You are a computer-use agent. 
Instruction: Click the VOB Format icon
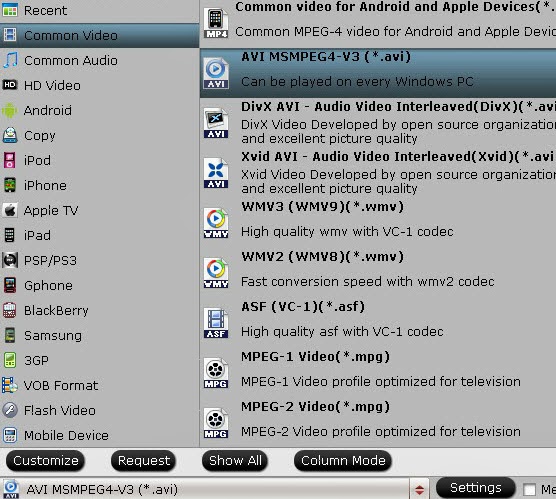[x=10, y=385]
